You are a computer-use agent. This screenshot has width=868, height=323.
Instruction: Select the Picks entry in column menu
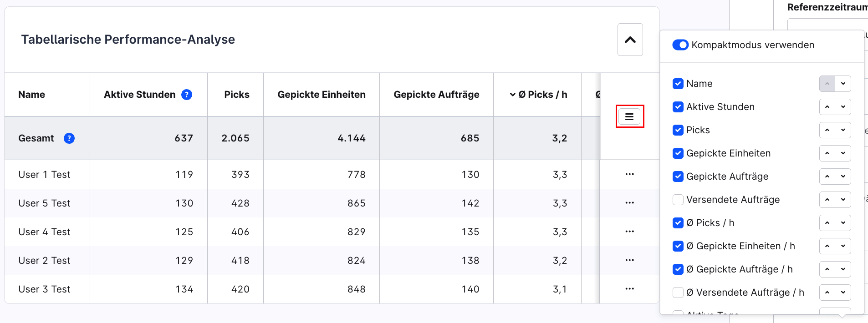click(698, 130)
